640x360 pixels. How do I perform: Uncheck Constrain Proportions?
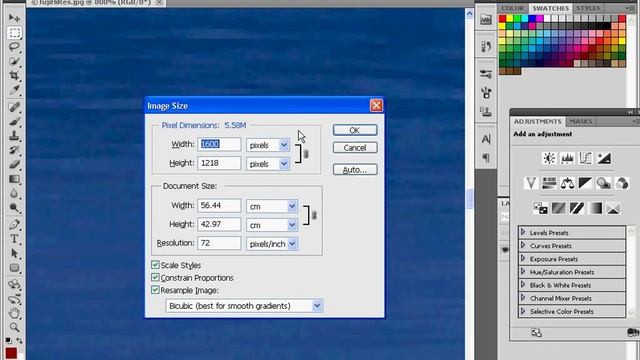pos(155,278)
